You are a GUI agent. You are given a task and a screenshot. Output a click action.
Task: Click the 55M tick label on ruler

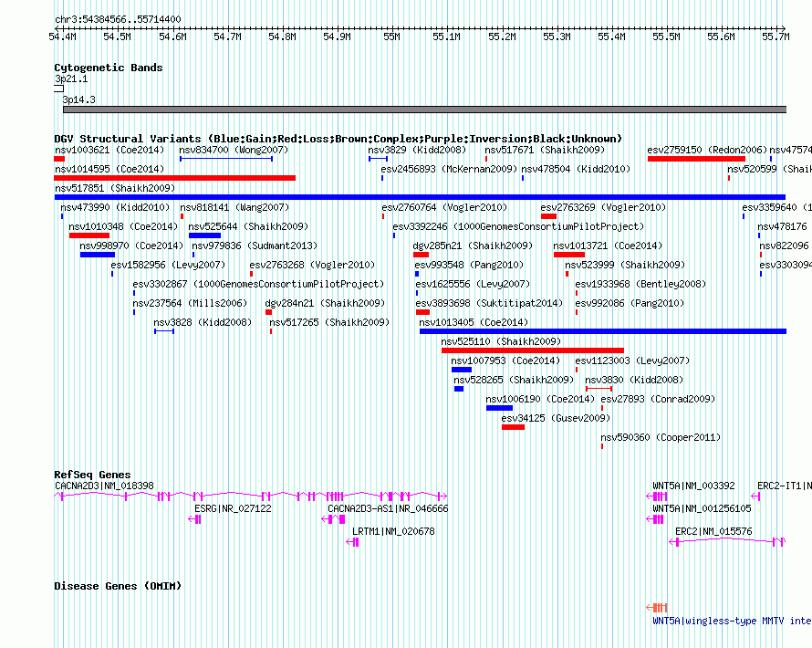pos(391,37)
